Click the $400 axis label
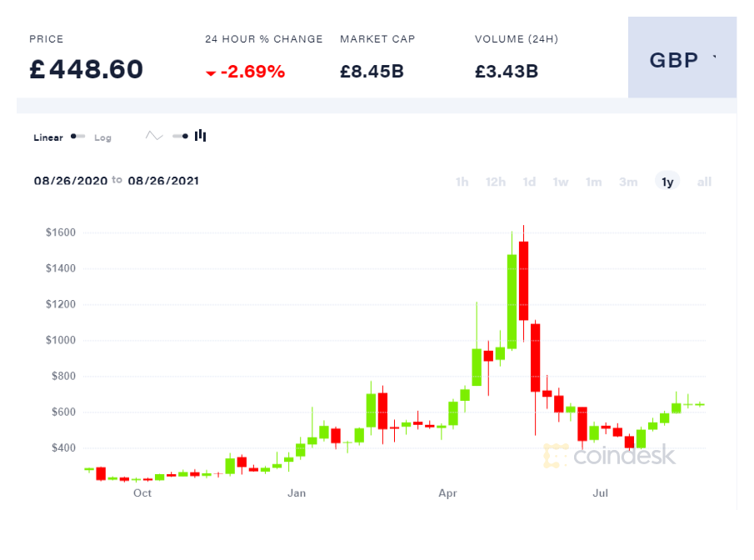This screenshot has height=560, width=754. click(x=63, y=447)
